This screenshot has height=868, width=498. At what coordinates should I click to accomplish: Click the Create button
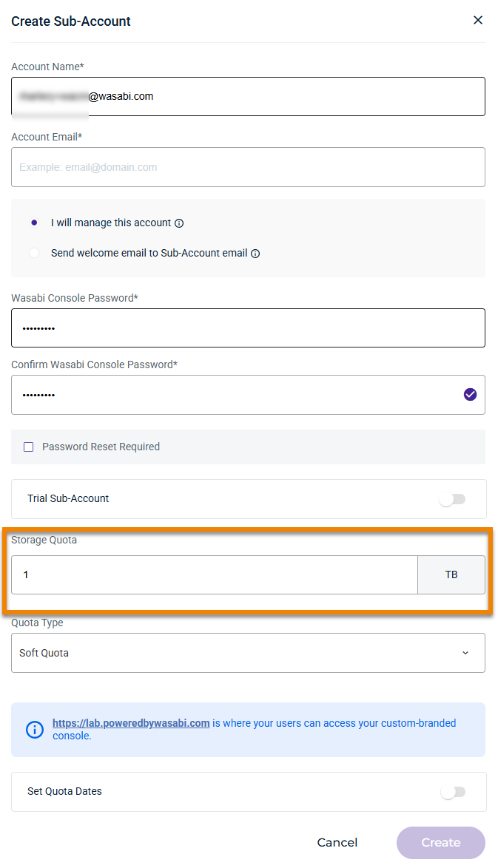[x=441, y=843]
